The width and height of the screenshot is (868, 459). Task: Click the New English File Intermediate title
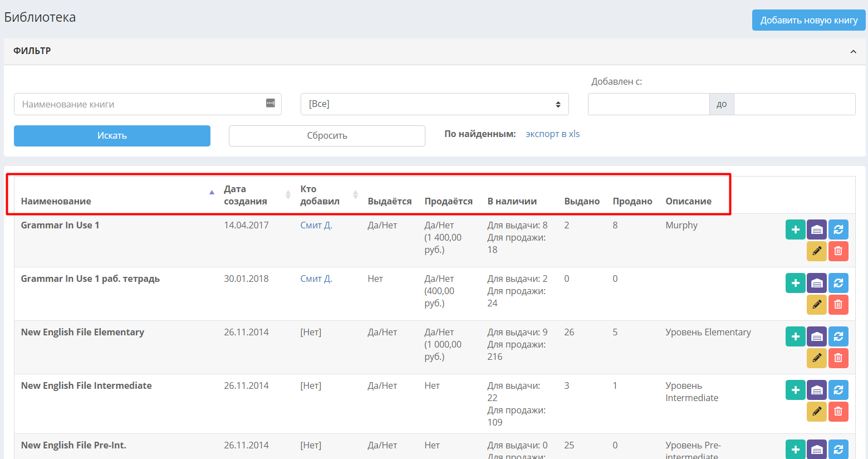[x=86, y=385]
